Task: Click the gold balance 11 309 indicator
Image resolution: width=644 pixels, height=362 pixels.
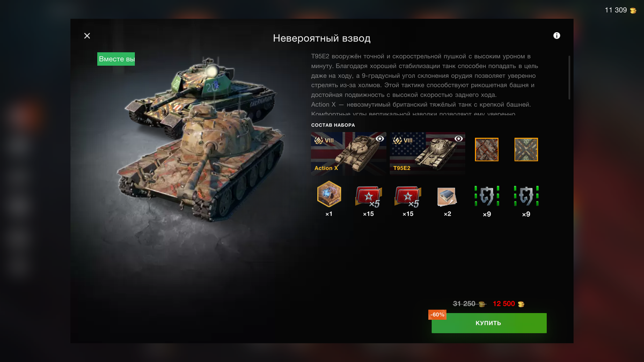Action: click(x=620, y=10)
